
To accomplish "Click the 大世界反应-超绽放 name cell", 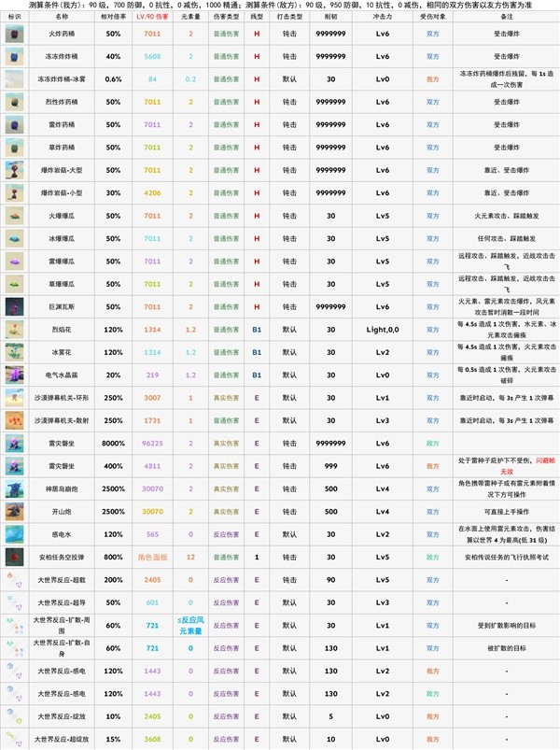I will point(62,740).
